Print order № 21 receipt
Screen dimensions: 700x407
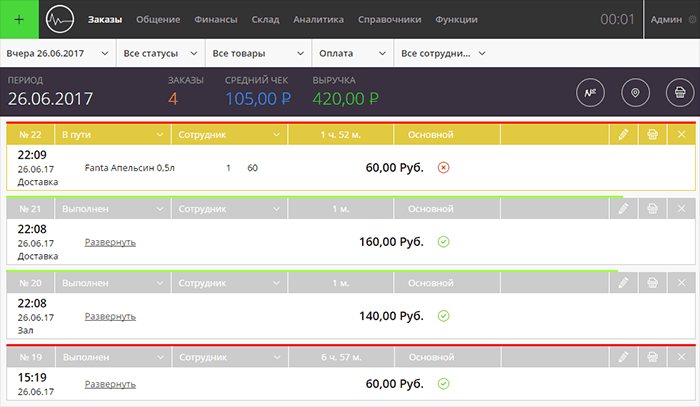tap(652, 209)
